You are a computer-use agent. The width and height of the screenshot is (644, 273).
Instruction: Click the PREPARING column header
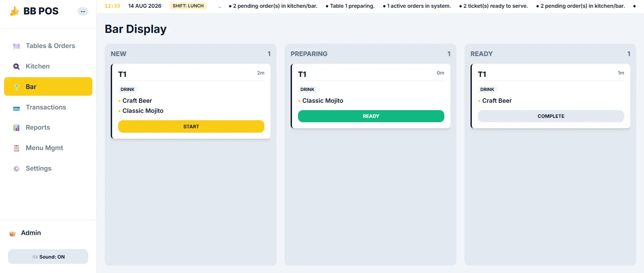click(x=309, y=54)
